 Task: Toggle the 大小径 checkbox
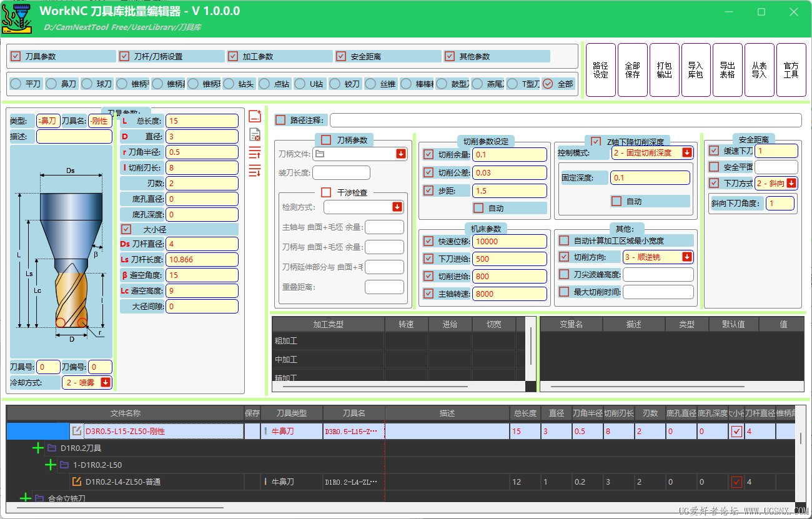[126, 229]
